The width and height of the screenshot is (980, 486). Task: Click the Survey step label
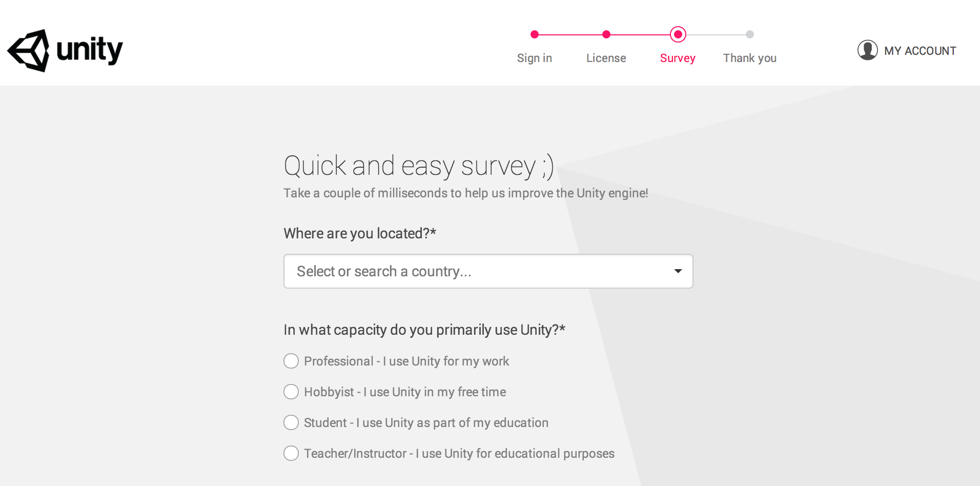pos(678,58)
